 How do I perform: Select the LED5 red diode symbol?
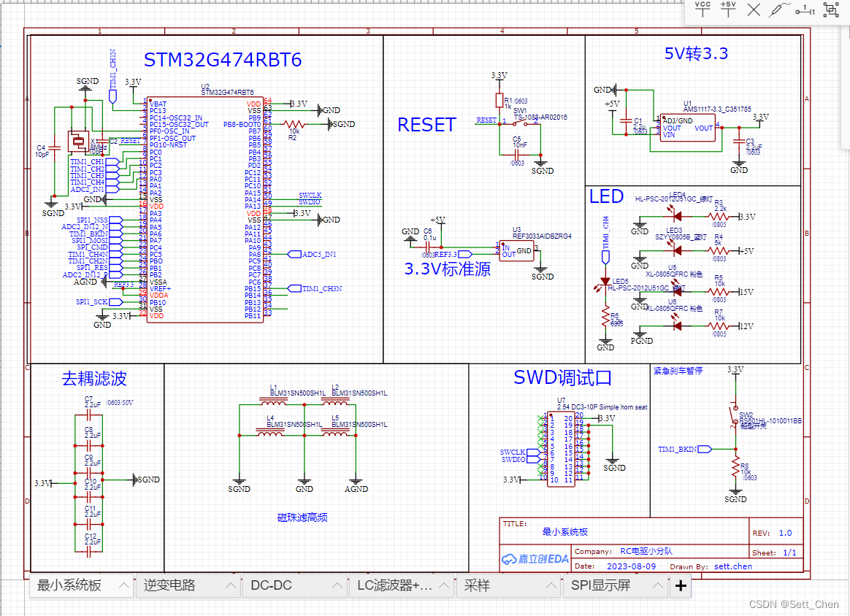[x=604, y=283]
